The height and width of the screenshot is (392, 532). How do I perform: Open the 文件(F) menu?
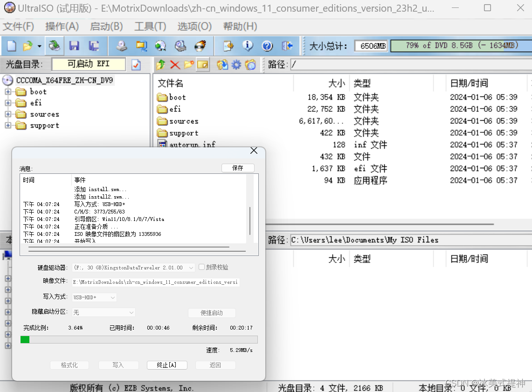(19, 27)
